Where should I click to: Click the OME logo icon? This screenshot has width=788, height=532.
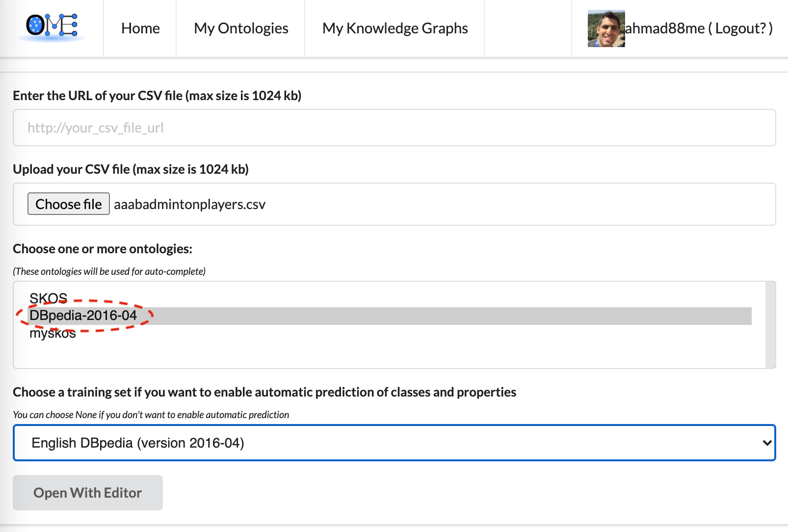(x=52, y=27)
